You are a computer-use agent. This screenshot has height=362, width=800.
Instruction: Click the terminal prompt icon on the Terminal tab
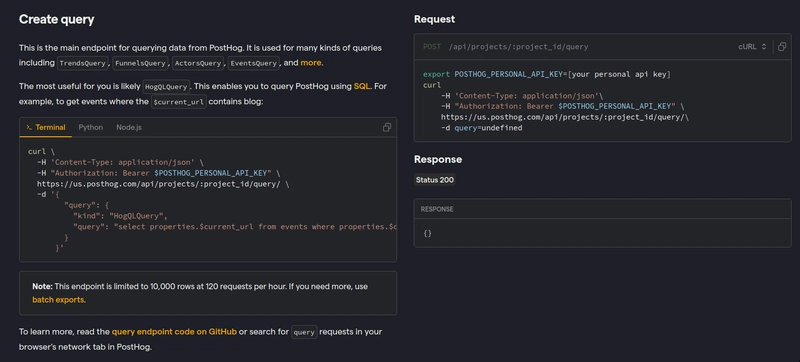29,127
